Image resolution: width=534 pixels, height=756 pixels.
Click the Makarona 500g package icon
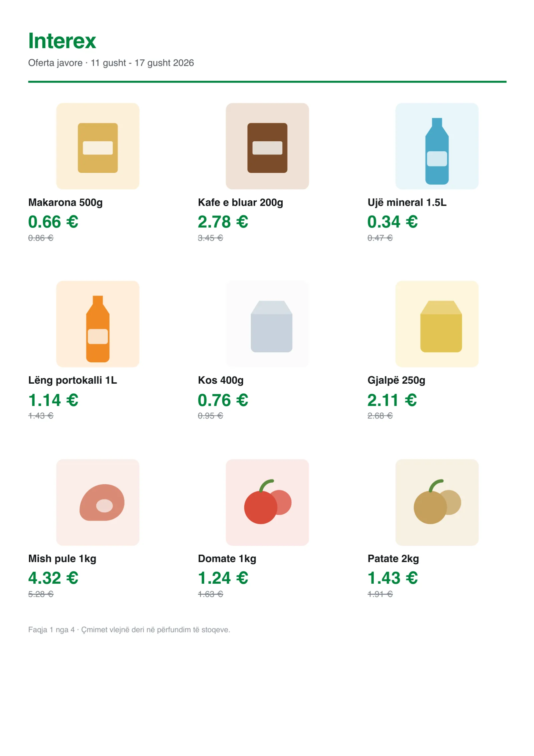[x=97, y=146]
